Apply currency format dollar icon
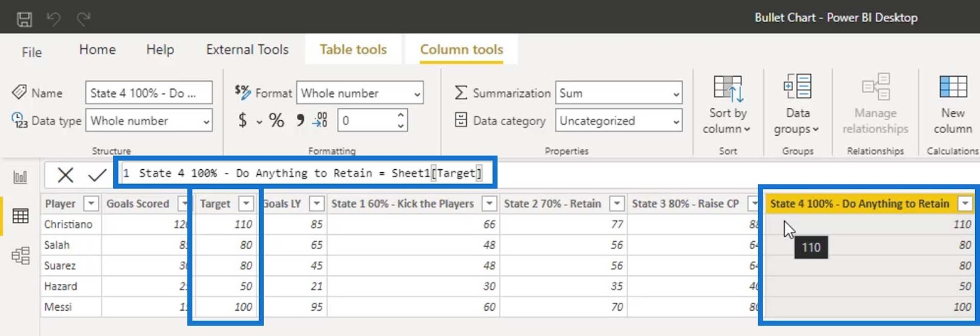The width and height of the screenshot is (980, 336). [x=243, y=120]
